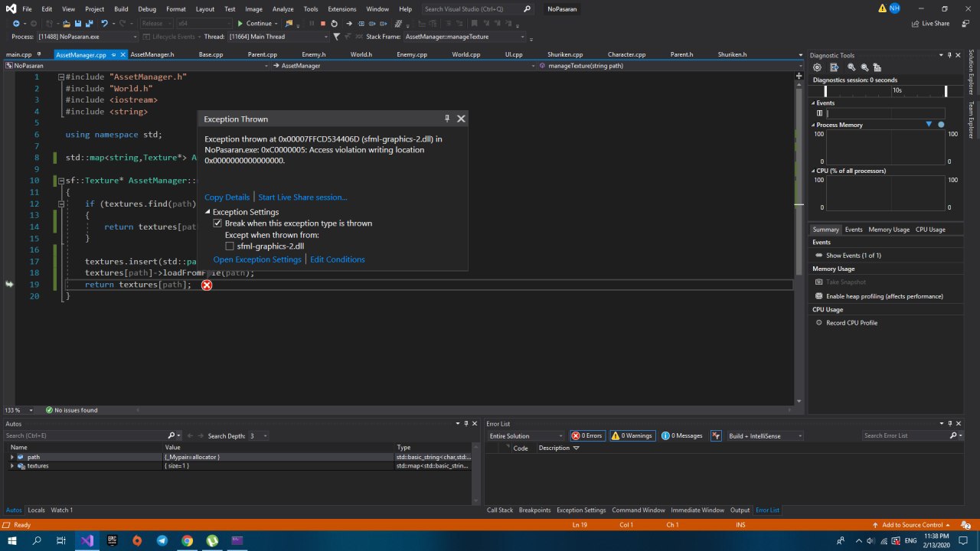The image size is (980, 551).
Task: Open Chrome from the Windows taskbar
Action: (188, 540)
